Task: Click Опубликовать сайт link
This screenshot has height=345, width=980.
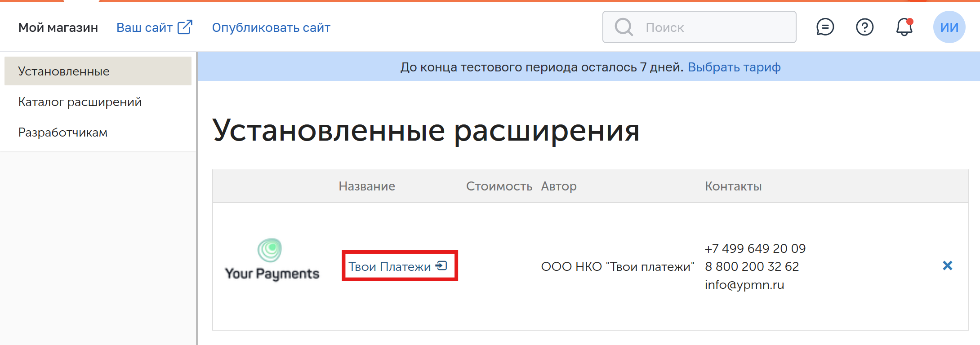Action: coord(271,28)
